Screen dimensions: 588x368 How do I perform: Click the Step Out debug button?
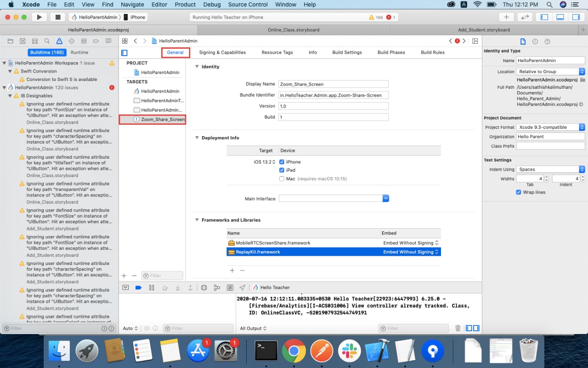[x=191, y=288]
